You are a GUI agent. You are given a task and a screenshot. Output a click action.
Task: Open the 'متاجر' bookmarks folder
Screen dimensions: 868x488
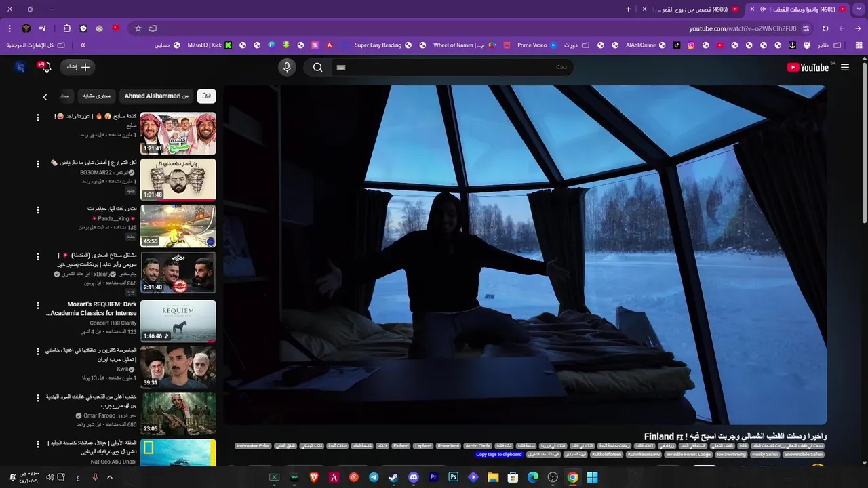[829, 45]
